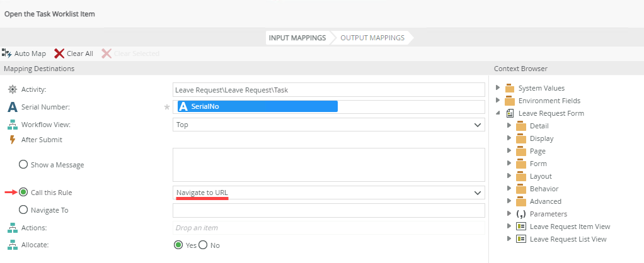
Task: Select the Navigate To radio button
Action: pyautogui.click(x=23, y=210)
